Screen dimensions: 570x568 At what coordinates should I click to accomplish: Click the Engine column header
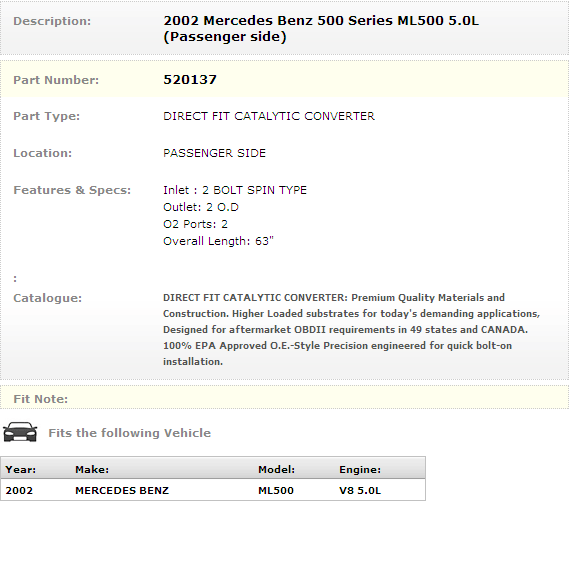coord(360,469)
